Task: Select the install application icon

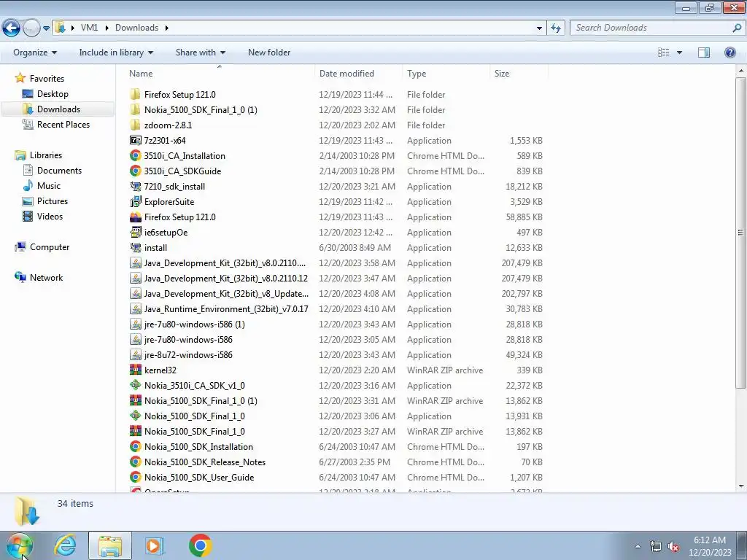Action: (x=135, y=248)
